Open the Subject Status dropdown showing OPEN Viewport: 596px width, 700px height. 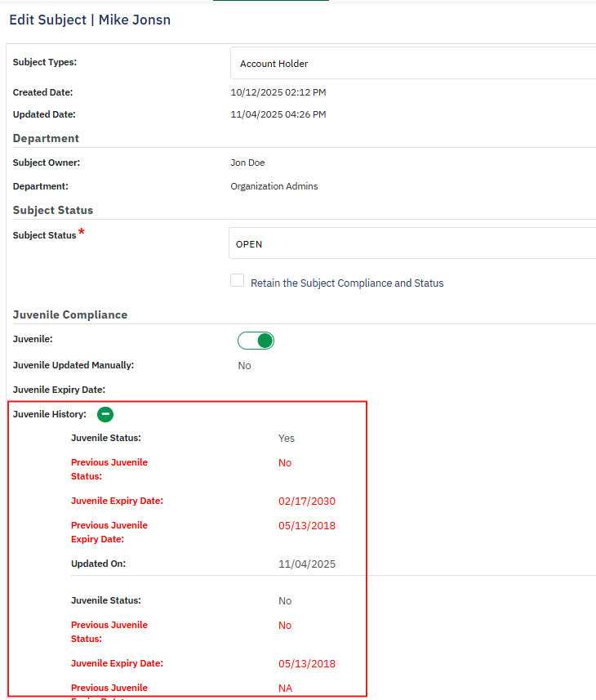click(412, 243)
